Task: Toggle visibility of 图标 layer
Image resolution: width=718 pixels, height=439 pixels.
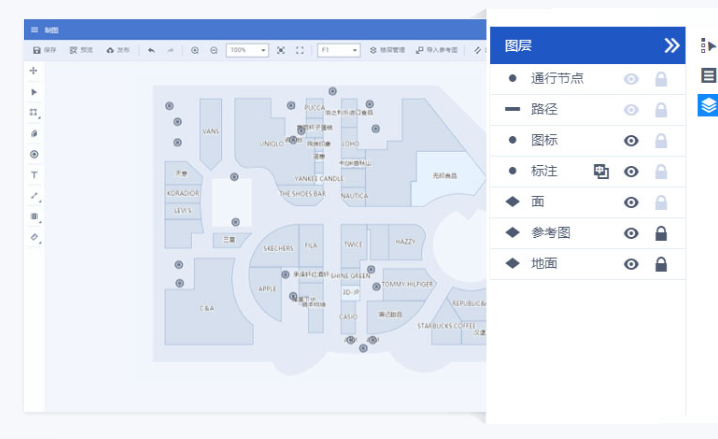Action: (631, 141)
